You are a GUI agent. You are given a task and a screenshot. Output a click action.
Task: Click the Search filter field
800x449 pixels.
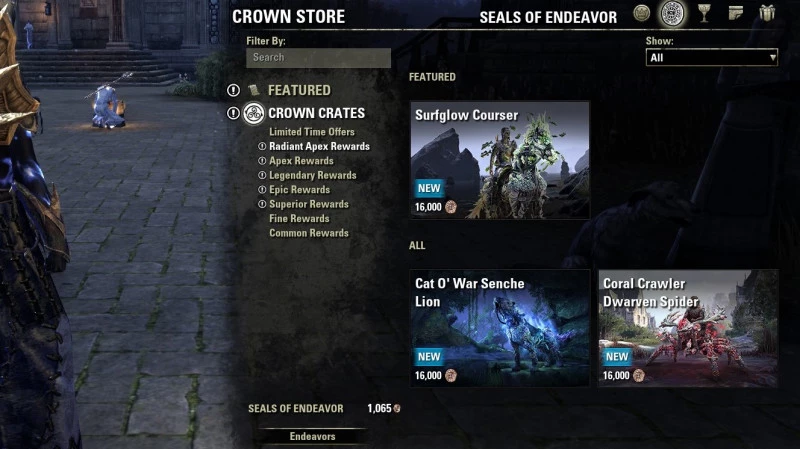point(318,58)
